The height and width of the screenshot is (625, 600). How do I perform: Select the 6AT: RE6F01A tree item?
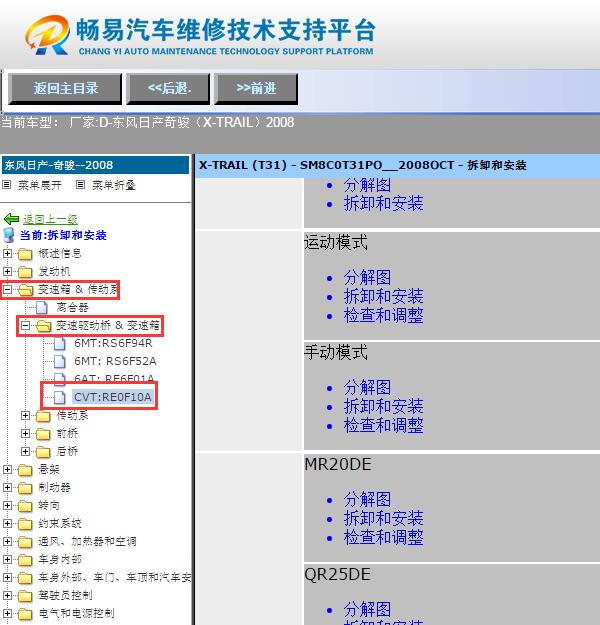click(x=114, y=378)
